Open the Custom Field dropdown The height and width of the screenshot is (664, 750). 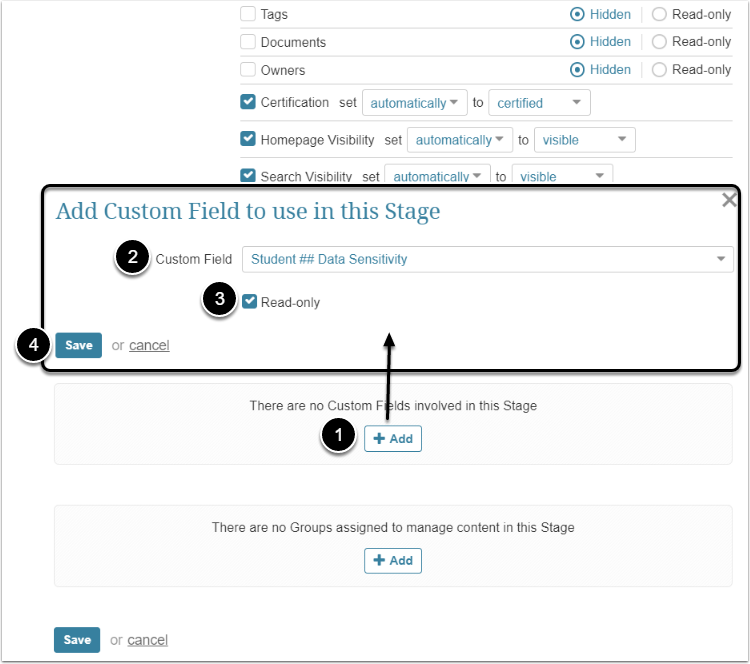point(488,259)
